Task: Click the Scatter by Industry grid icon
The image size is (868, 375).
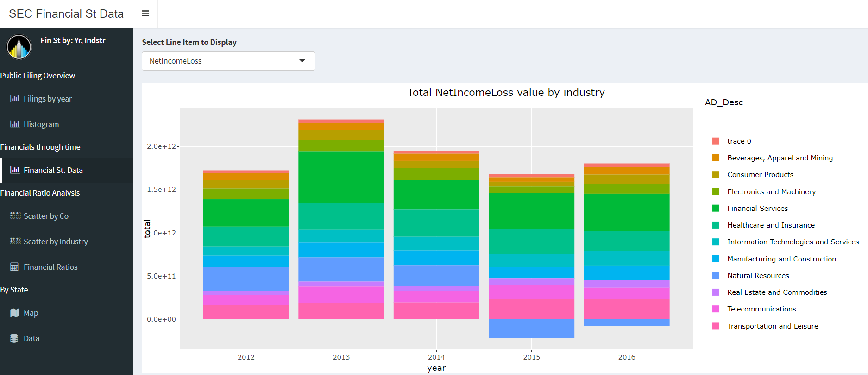Action: coord(15,241)
